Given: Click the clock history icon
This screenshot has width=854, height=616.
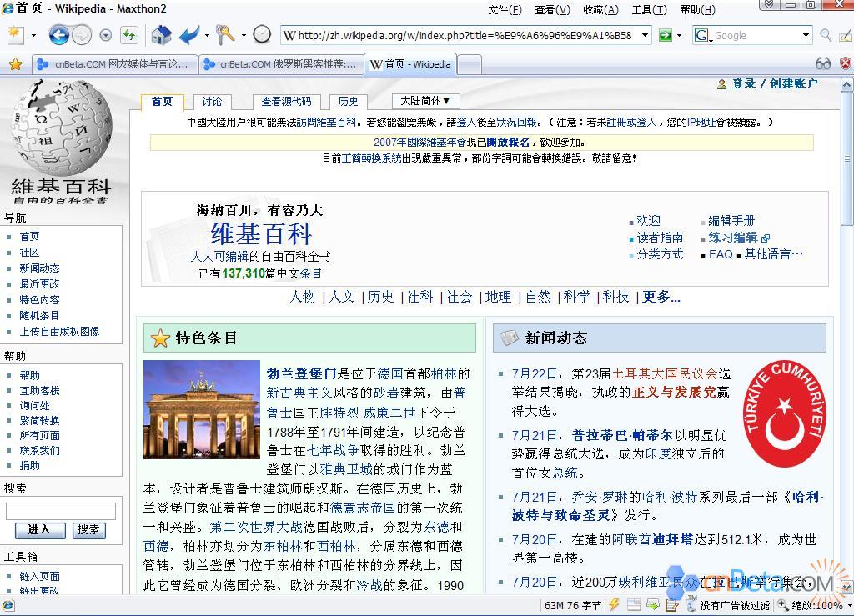Looking at the screenshot, I should point(262,35).
